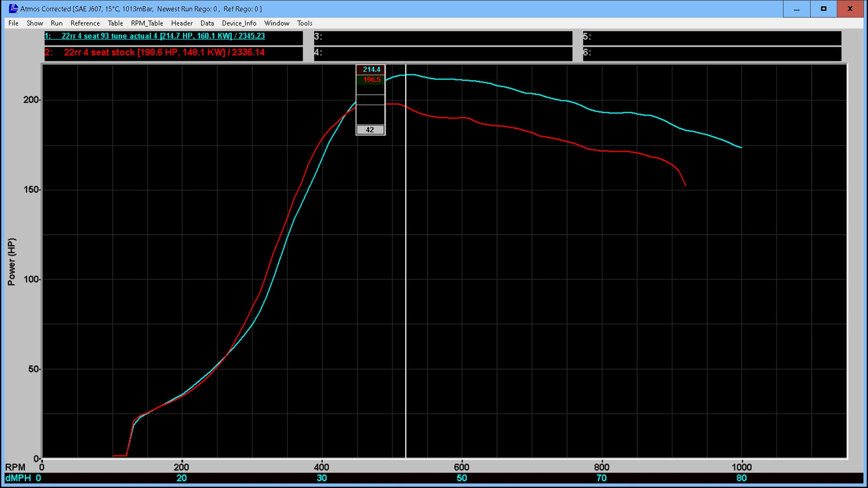Open the Device_Info menu
The height and width of the screenshot is (488, 868).
238,23
